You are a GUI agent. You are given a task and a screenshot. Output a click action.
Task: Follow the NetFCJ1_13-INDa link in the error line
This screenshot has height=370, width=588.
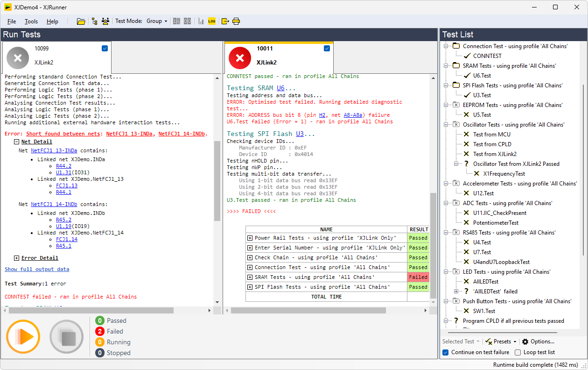pos(129,134)
